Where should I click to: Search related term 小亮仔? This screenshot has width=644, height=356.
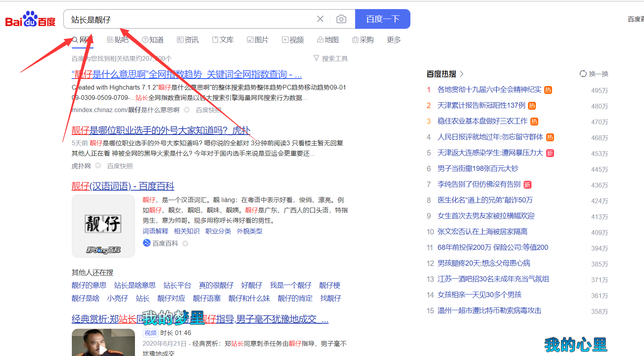point(118,298)
